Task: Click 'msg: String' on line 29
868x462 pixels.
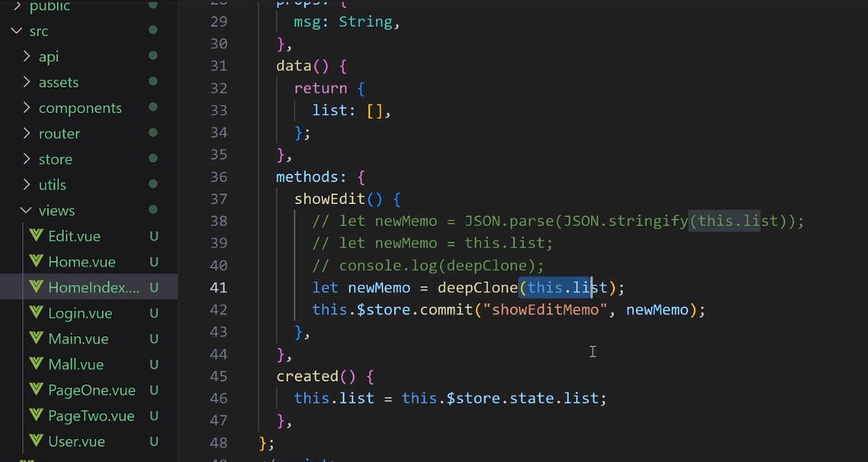Action: pos(343,22)
